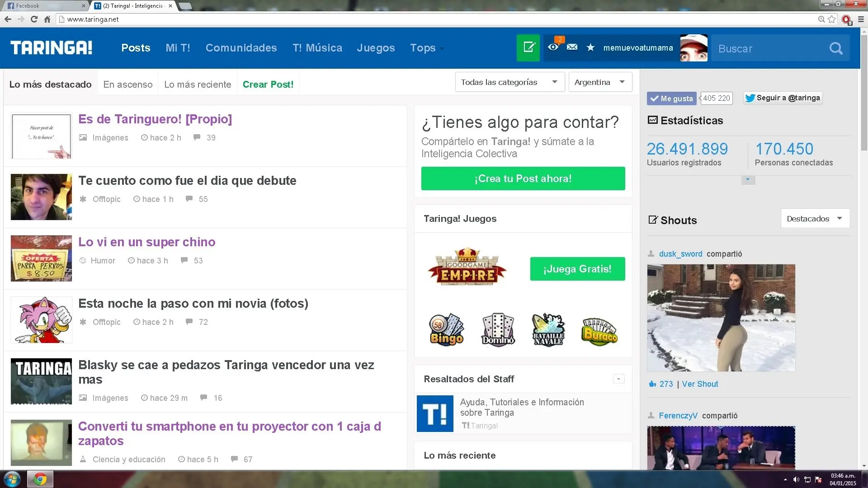Image resolution: width=868 pixels, height=488 pixels.
Task: Open Todas las categorías dropdown
Action: point(510,82)
